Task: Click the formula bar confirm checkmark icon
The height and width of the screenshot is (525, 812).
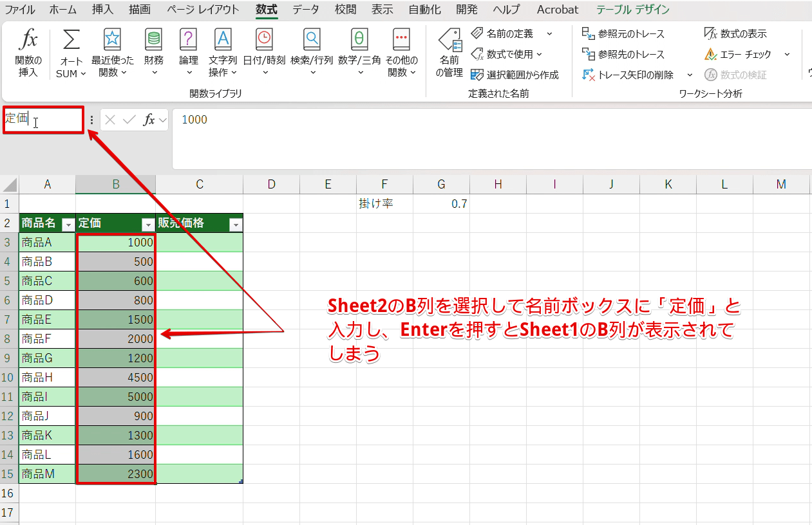Action: [129, 120]
